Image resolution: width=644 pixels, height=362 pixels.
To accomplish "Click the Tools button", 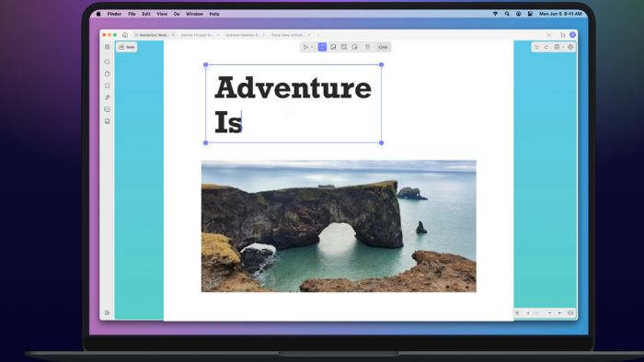I will coord(127,47).
